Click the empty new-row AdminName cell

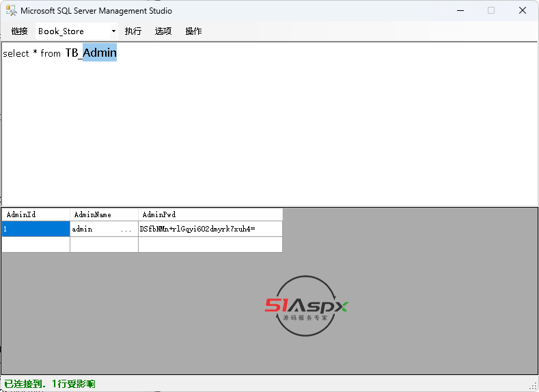tap(104, 244)
